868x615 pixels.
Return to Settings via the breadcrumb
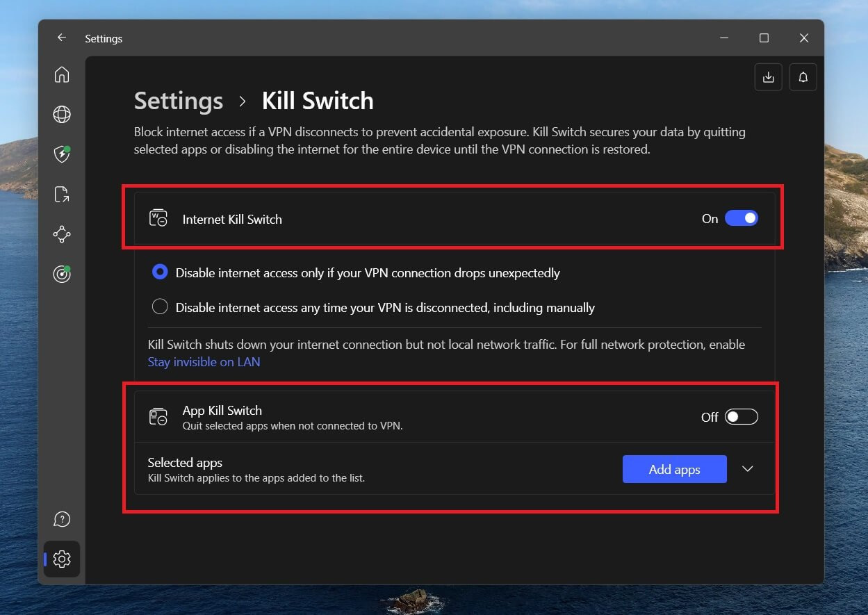179,101
